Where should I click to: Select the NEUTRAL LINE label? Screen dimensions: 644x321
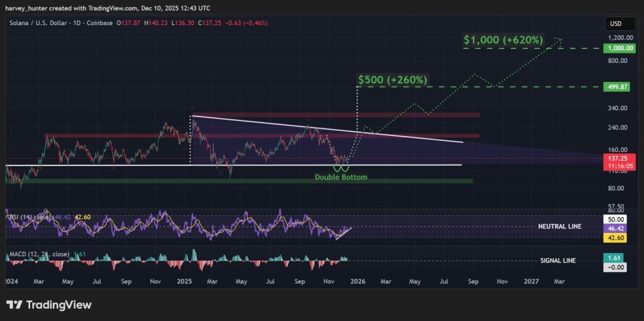click(560, 226)
